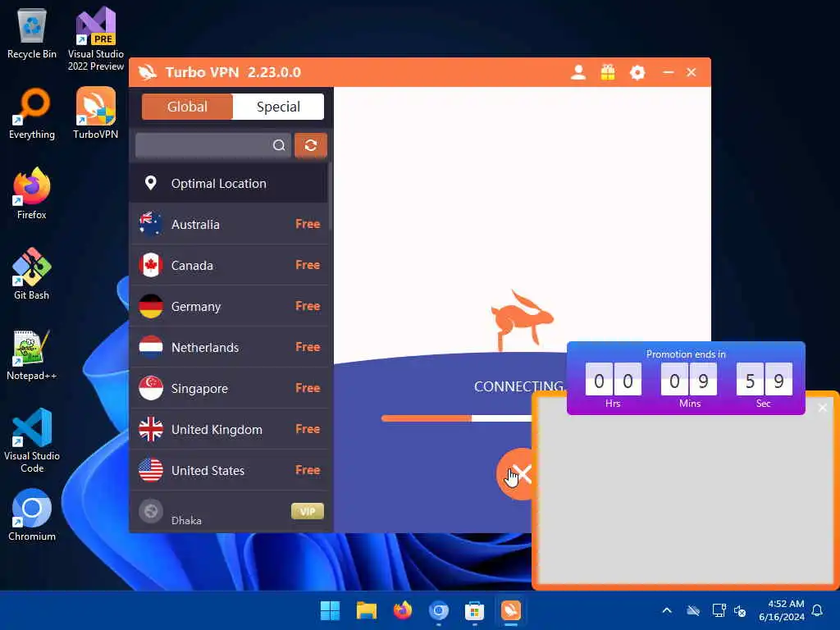Select the United States server name
Image resolution: width=840 pixels, height=630 pixels.
pos(208,471)
